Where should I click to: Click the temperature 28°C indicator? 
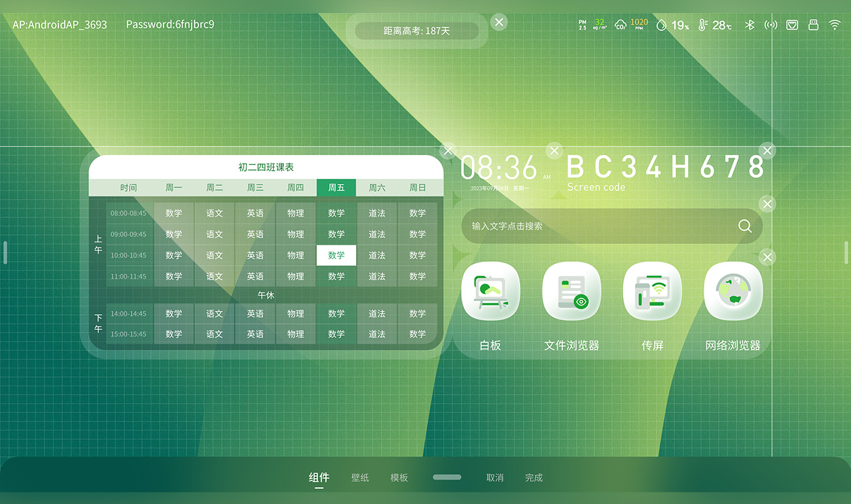coord(715,25)
